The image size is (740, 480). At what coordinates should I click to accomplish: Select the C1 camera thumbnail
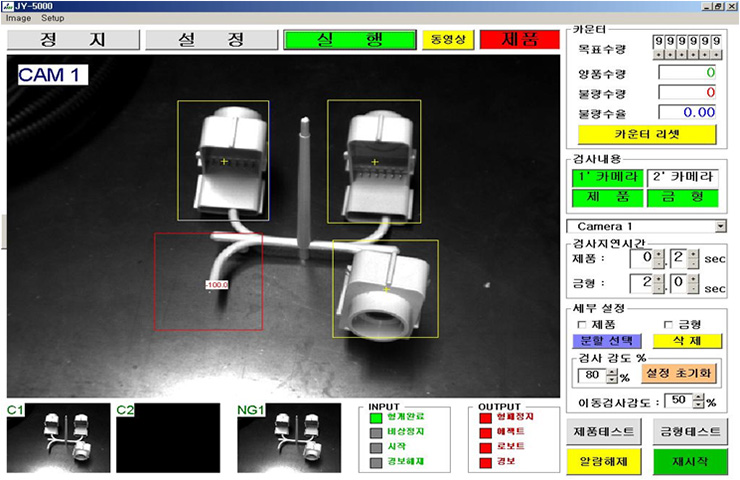click(x=56, y=438)
